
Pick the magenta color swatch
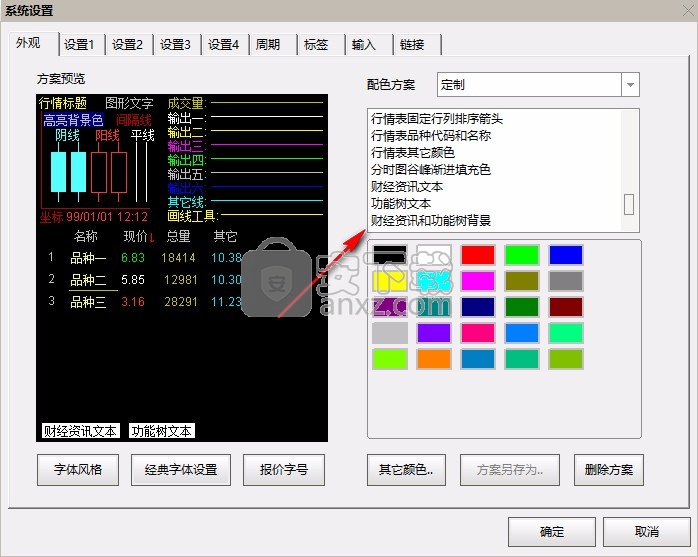click(x=478, y=281)
